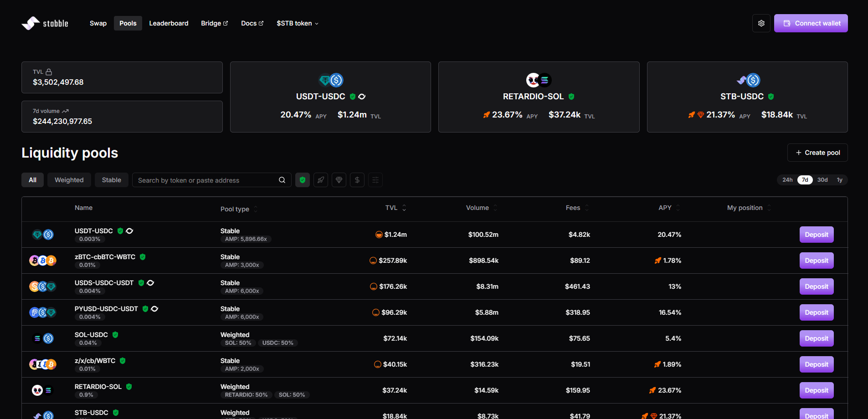Expand the $STB token dropdown
868x419 pixels.
297,23
